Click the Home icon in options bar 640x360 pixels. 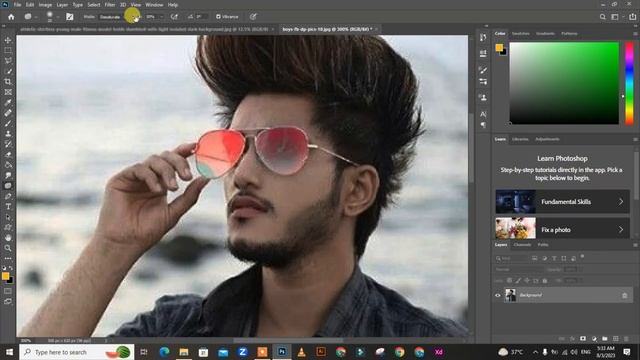[11, 17]
